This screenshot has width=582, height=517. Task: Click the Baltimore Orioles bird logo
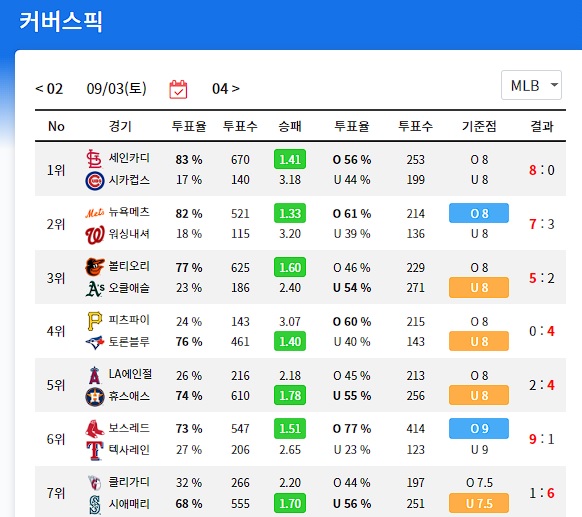[x=95, y=267]
